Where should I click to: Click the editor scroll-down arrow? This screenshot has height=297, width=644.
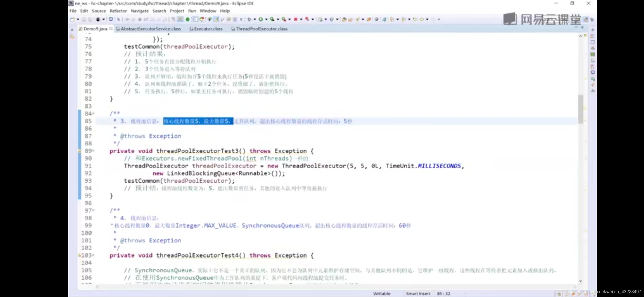(581, 281)
